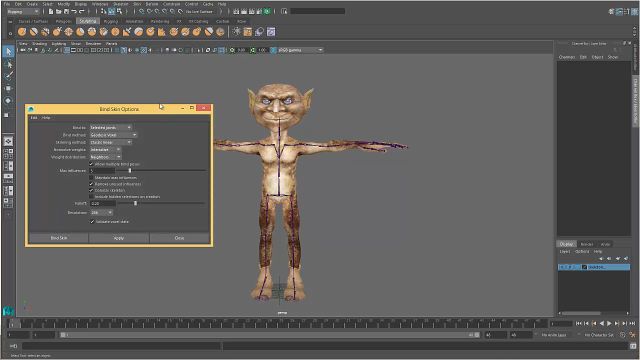The height and width of the screenshot is (360, 640).
Task: Click the Save Scene floppy-disk icon
Action: coord(66,11)
